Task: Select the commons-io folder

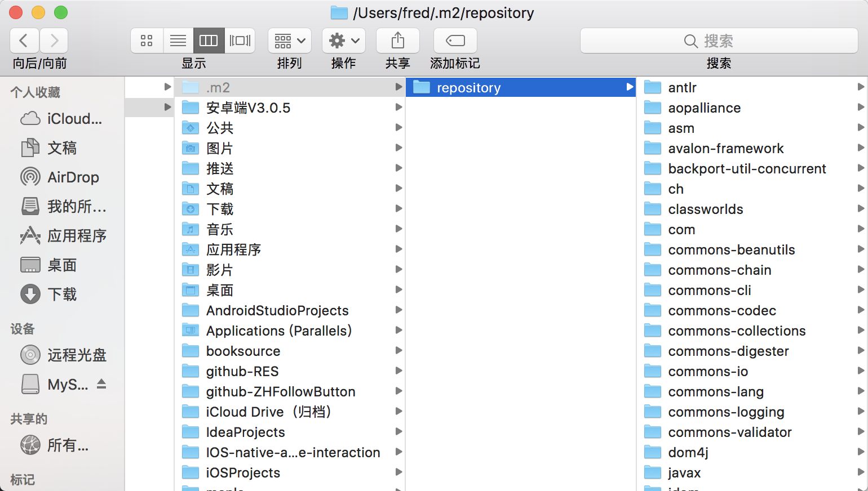Action: [752, 371]
